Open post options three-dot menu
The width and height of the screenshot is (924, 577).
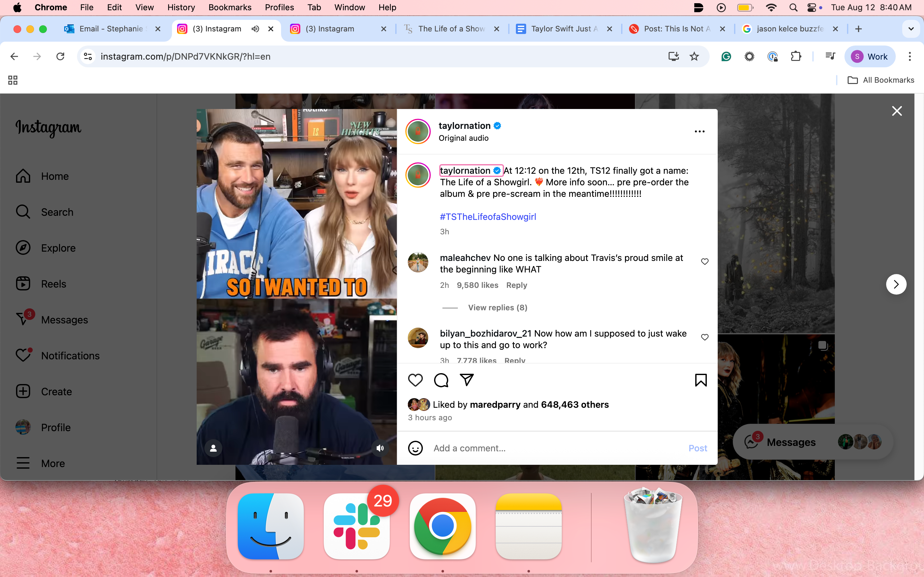(699, 131)
